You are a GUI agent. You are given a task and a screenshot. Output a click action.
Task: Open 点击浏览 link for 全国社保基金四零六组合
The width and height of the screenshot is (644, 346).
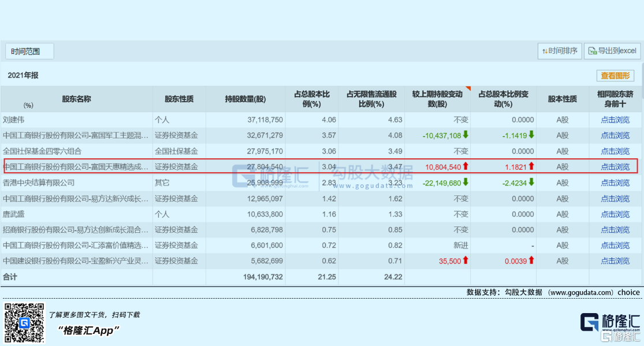[615, 151]
